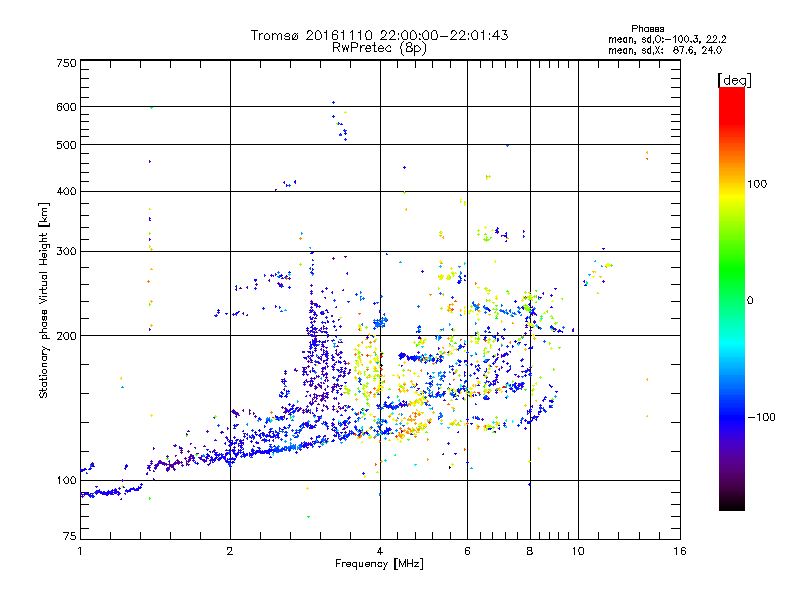Select the "mean, sd,O:-100.3, 22.2" text
This screenshot has height=600, width=800.
(x=667, y=39)
